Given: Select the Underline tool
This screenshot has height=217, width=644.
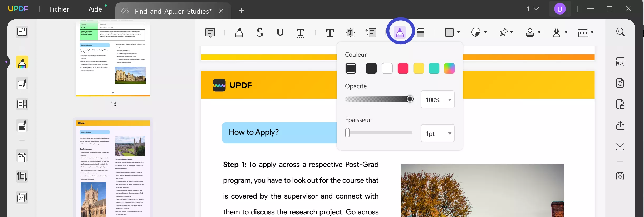Looking at the screenshot, I should pos(280,33).
